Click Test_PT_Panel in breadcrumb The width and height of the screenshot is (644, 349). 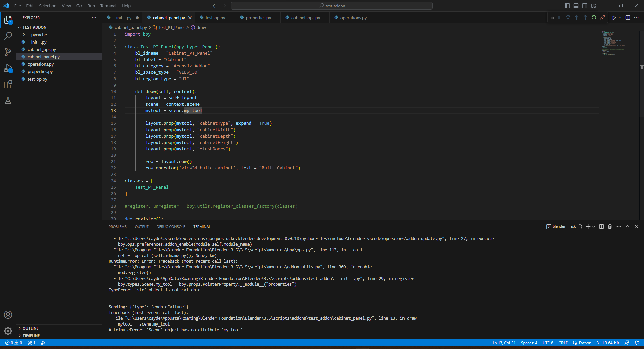(171, 27)
